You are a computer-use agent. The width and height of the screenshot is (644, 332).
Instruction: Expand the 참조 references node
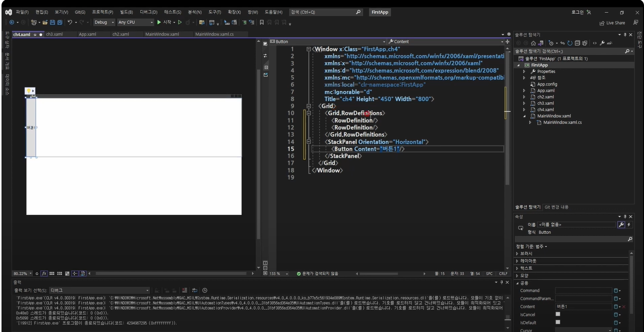524,78
